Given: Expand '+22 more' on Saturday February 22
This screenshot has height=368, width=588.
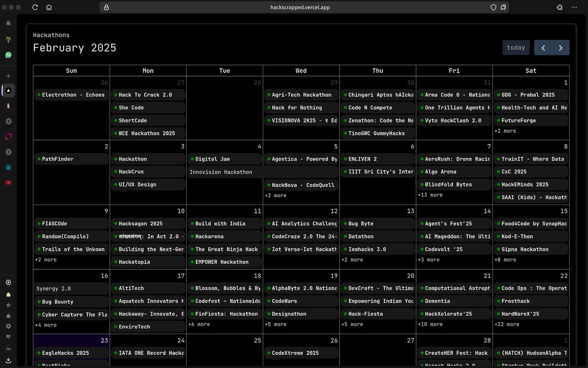Looking at the screenshot, I should (507, 324).
